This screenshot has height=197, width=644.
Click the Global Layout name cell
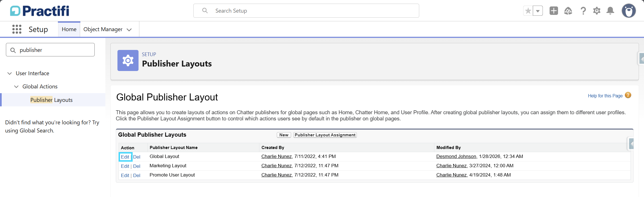click(164, 156)
